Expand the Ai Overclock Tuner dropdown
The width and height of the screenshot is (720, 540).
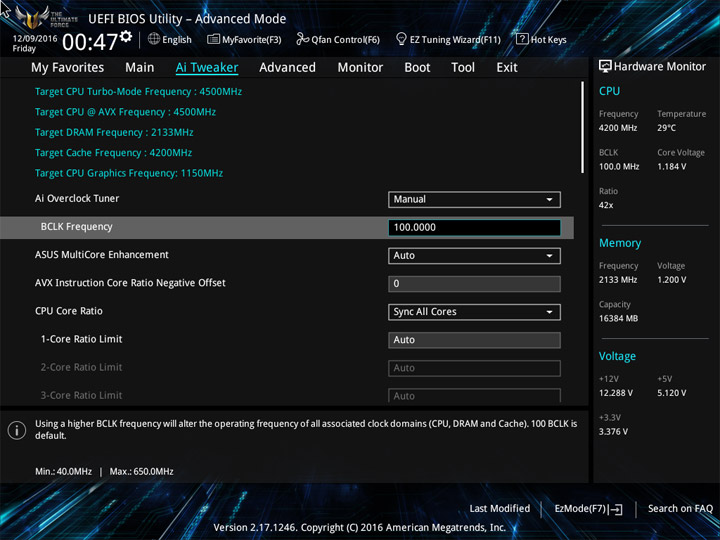coord(474,199)
